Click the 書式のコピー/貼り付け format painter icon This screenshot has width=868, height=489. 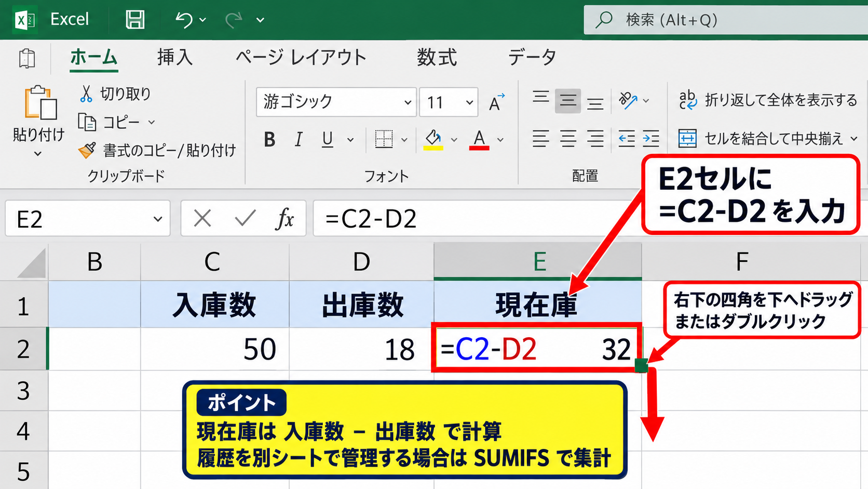(87, 150)
